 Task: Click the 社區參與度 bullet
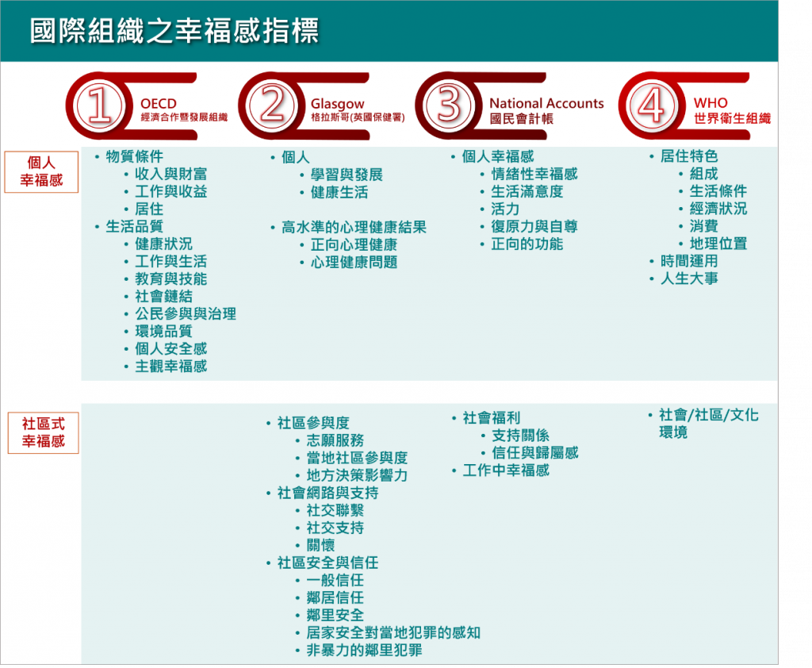[x=313, y=423]
